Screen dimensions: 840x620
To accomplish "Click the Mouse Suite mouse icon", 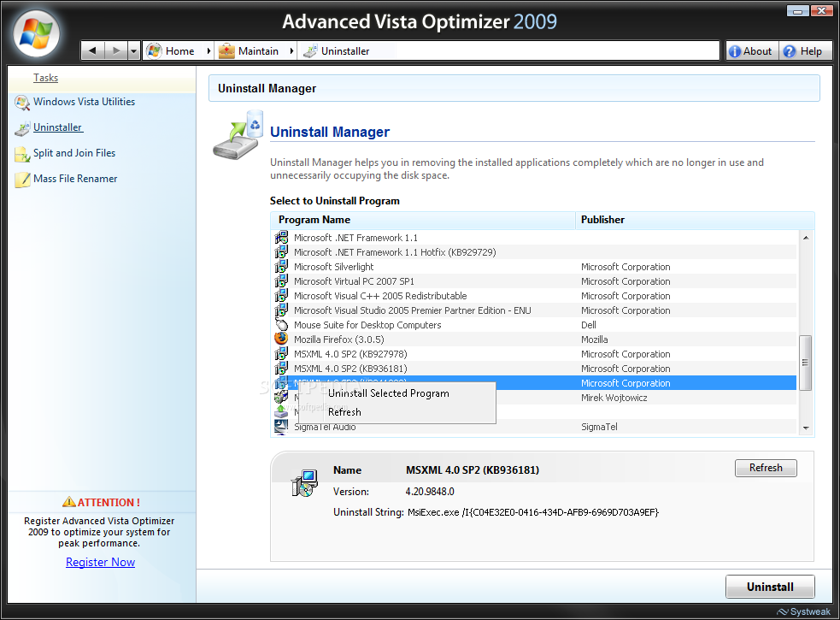I will pyautogui.click(x=281, y=324).
